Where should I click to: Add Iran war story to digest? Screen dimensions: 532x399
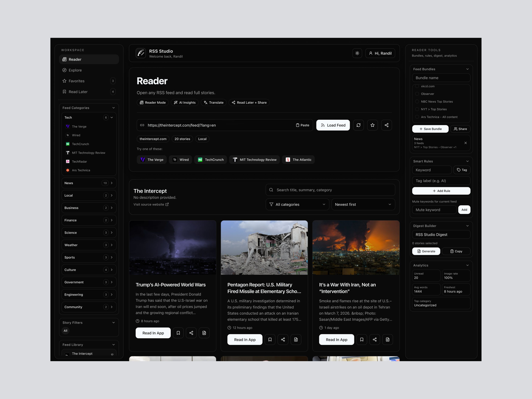[x=387, y=340]
